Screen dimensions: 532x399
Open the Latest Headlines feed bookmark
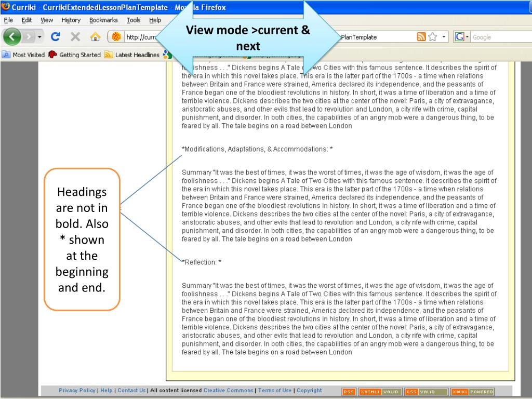(x=132, y=55)
